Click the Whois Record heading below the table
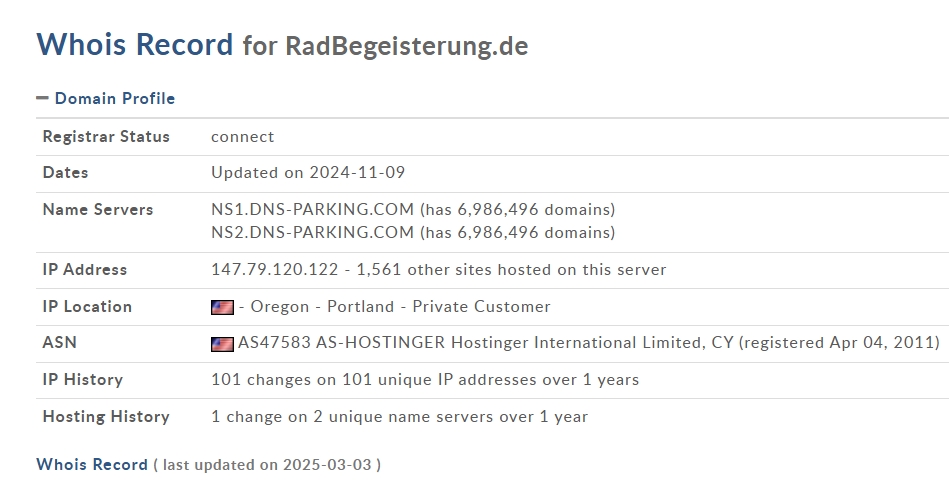949x481 pixels. pyautogui.click(x=92, y=464)
